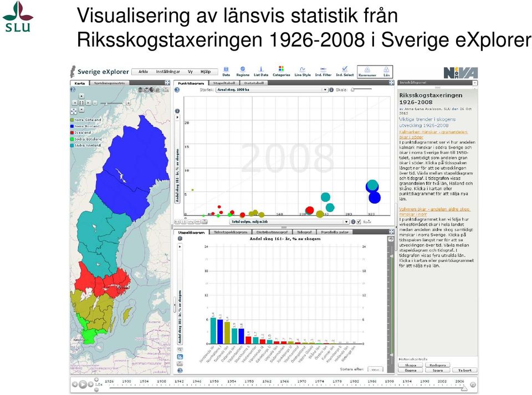Click the bar chart zoom magnifier icon
This screenshot has height=395, width=532.
tap(180, 350)
